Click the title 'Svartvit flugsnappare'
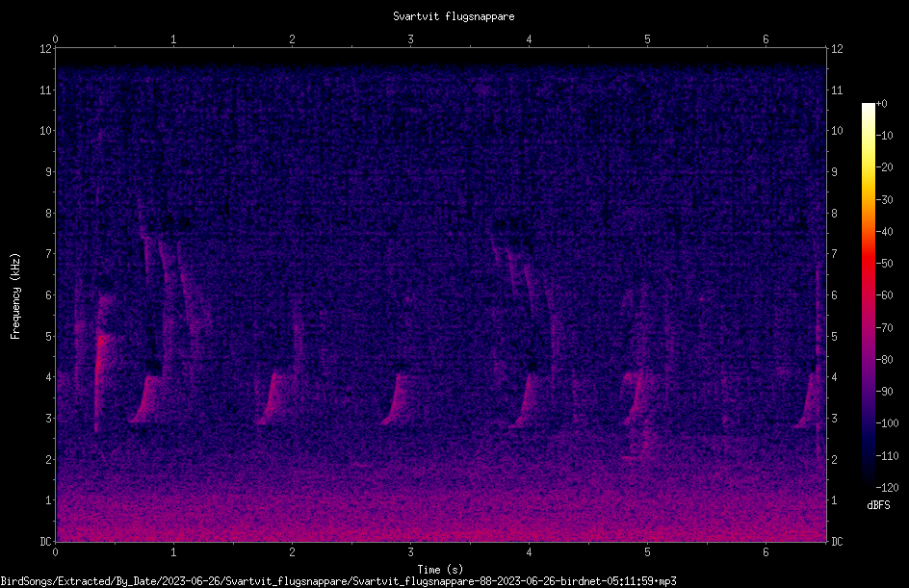The height and width of the screenshot is (588, 909). point(454,16)
